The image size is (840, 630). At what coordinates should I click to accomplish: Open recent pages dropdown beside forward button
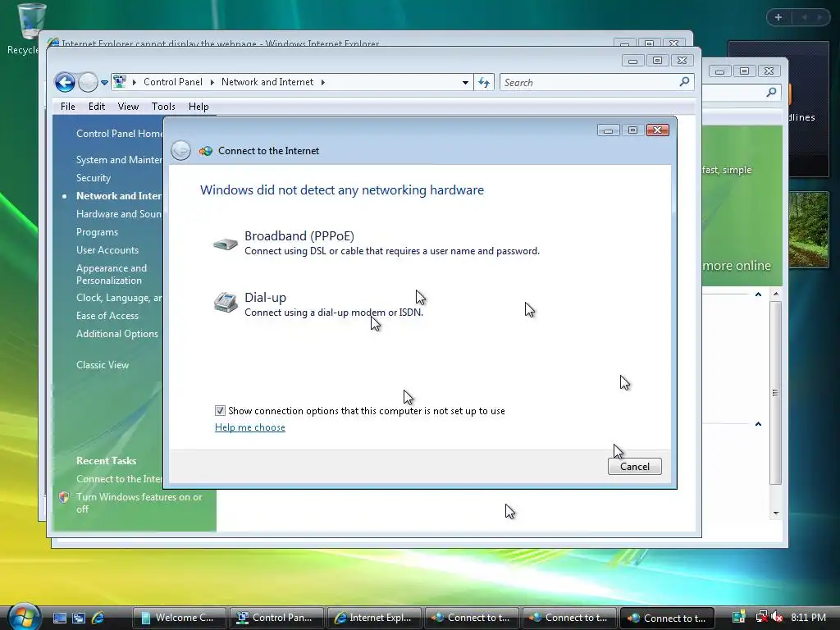104,83
